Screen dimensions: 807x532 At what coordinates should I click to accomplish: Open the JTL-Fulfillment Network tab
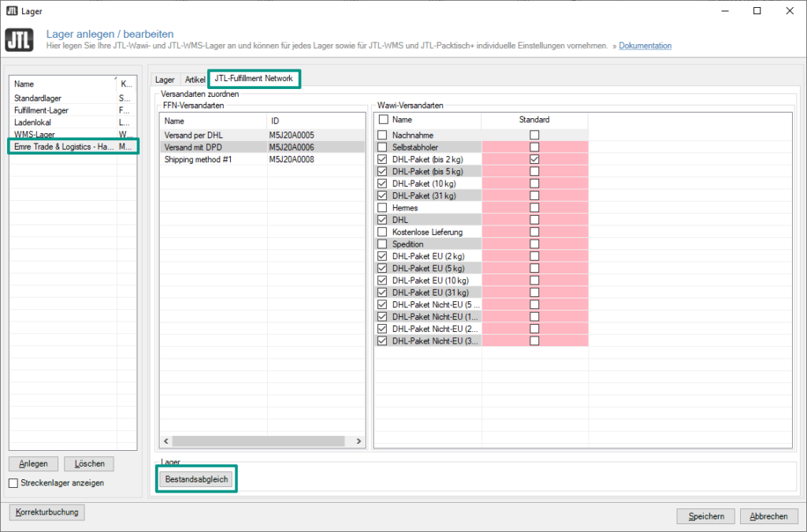coord(254,79)
